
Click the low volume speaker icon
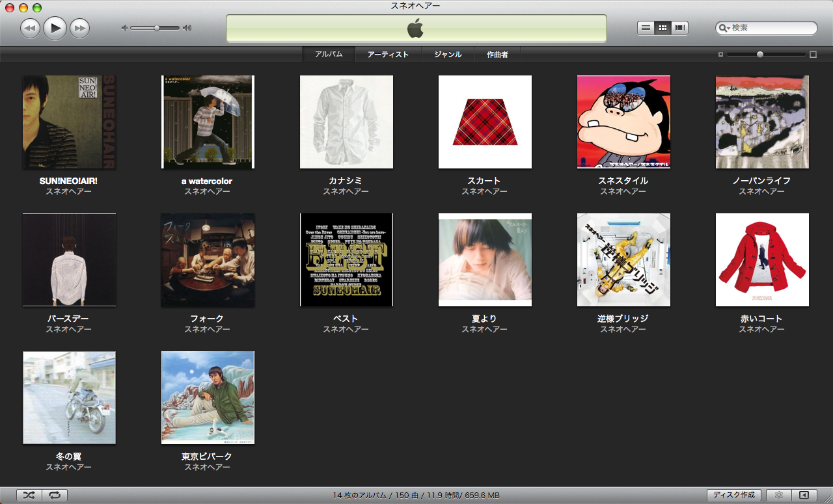point(124,28)
